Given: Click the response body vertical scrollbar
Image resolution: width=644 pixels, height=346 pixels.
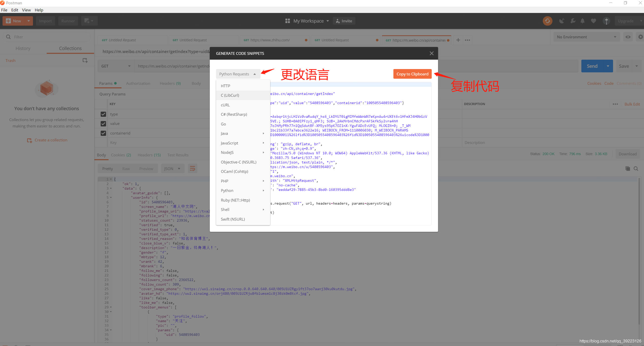Looking at the screenshot, I should pyautogui.click(x=639, y=251).
